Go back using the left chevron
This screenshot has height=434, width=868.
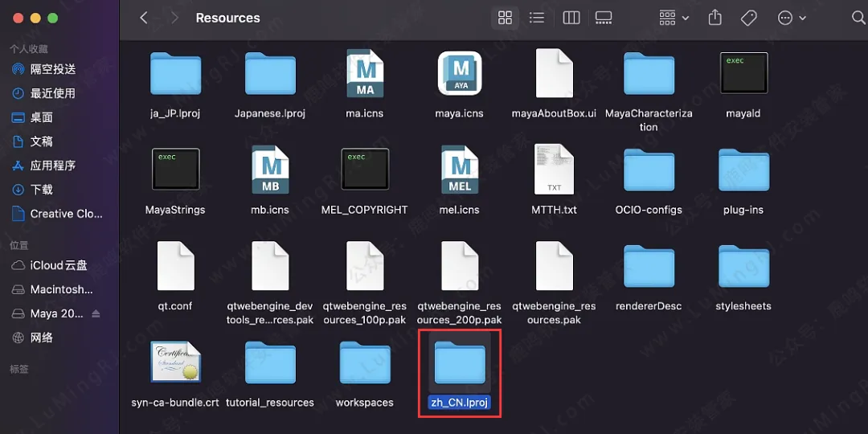pos(144,18)
